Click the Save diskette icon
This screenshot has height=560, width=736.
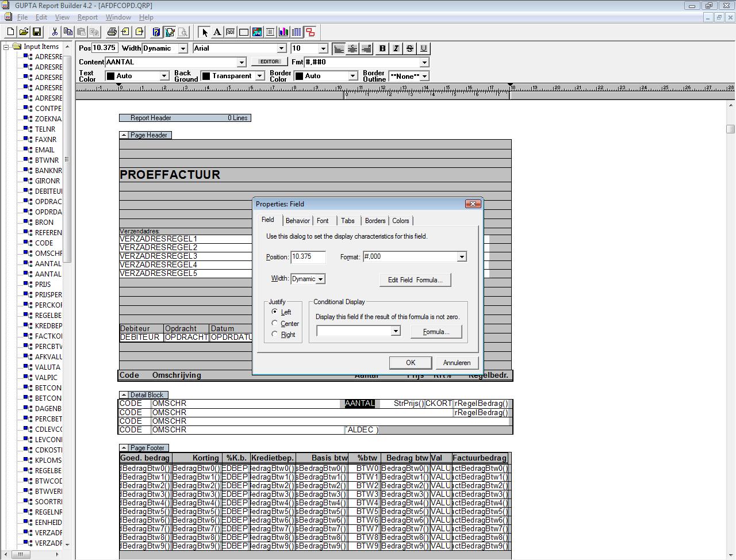[x=37, y=32]
